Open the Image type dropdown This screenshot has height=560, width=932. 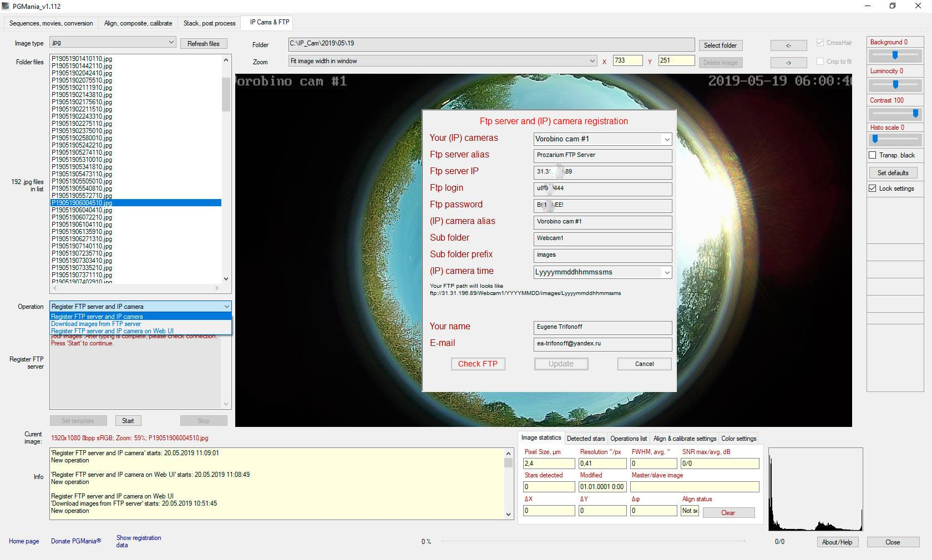pos(171,43)
